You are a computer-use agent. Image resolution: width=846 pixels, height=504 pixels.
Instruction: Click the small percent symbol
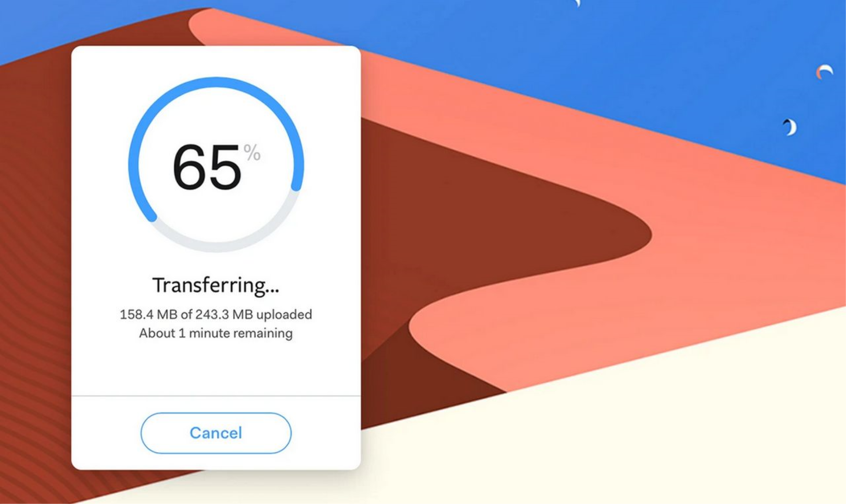pos(252,153)
